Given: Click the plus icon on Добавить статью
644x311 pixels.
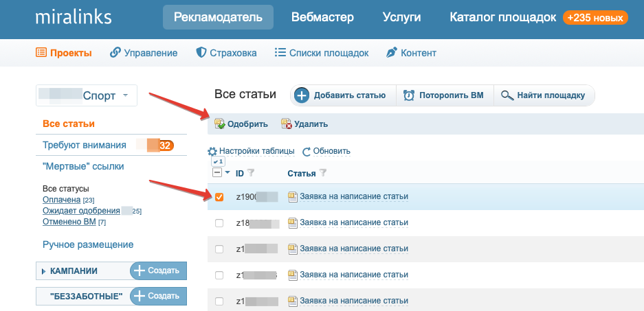Looking at the screenshot, I should click(302, 95).
